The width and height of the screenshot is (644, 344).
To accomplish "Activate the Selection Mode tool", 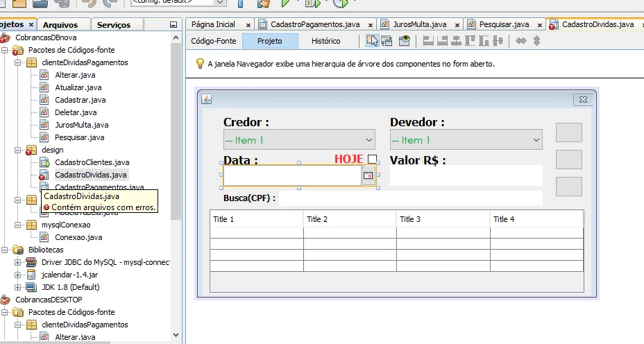I will (373, 41).
